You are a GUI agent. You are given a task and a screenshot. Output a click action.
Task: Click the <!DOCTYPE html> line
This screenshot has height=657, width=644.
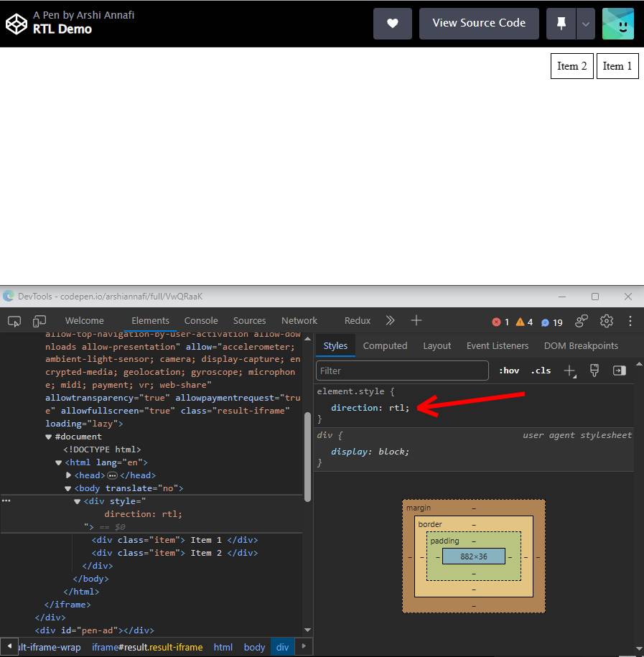(102, 449)
